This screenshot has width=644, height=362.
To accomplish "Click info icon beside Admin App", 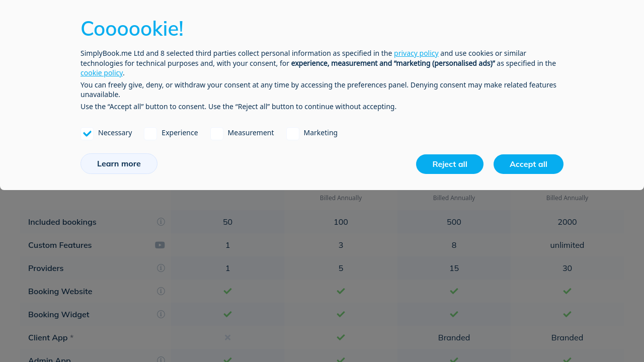I will (x=161, y=359).
